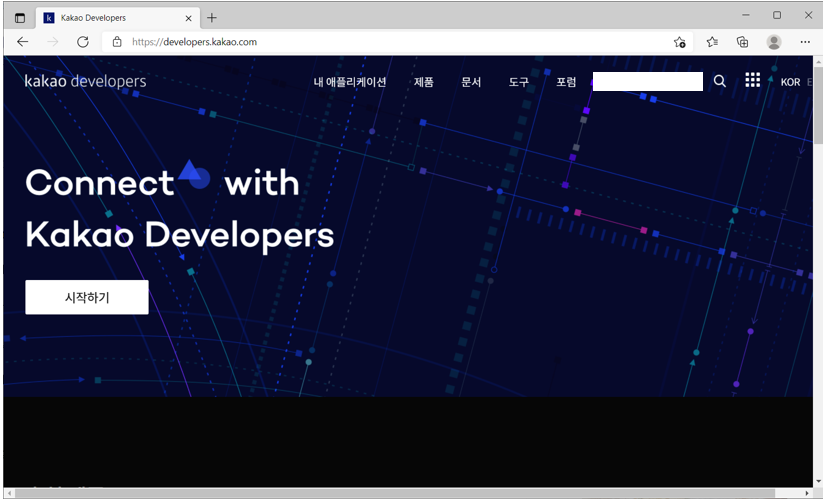Open the browser profile avatar
823x502 pixels.
[774, 42]
